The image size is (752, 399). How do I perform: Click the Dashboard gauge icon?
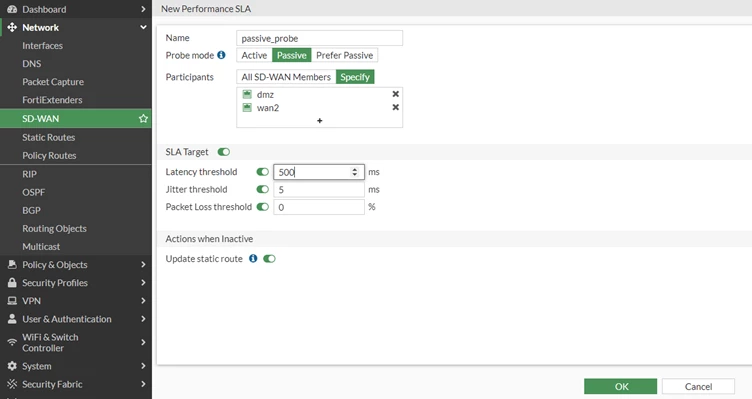12,9
